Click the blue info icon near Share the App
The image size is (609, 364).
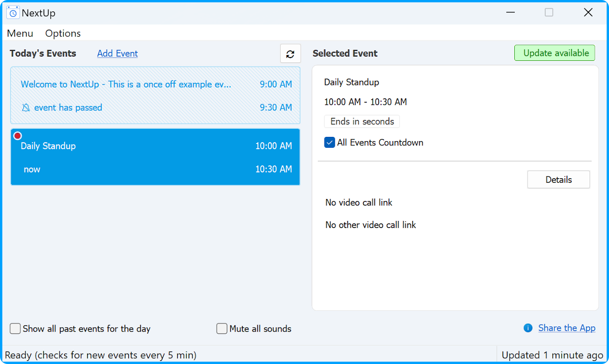(x=528, y=328)
